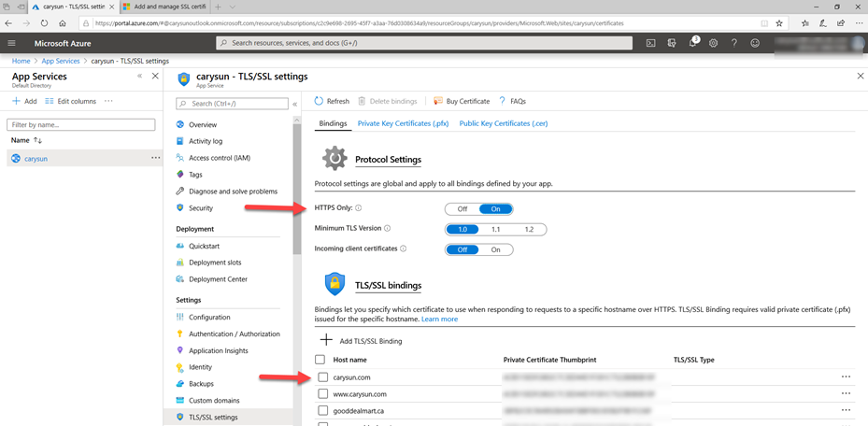Turn HTTPS Only Off
868x426 pixels.
pos(462,209)
